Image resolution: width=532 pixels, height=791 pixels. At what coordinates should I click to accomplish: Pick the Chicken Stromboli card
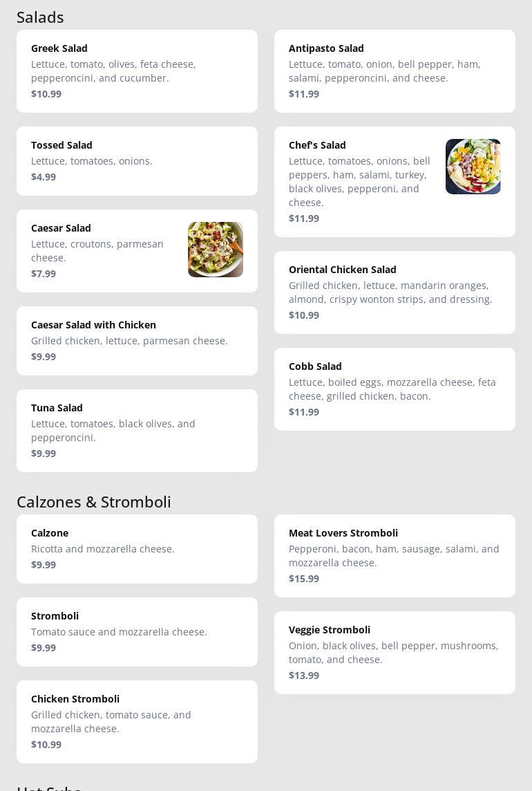(137, 722)
